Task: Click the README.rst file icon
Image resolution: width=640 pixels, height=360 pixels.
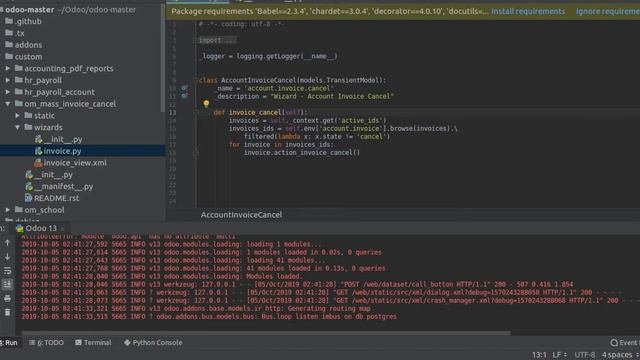Action: pos(29,198)
